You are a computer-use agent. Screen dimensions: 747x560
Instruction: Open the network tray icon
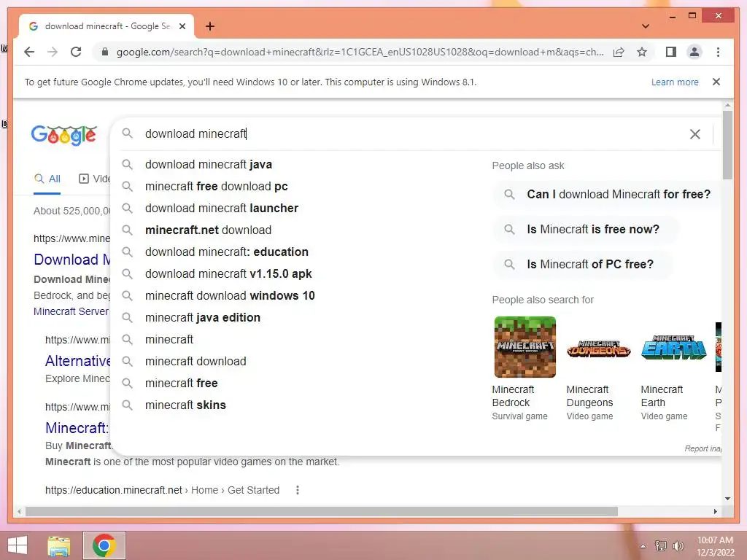click(x=661, y=545)
